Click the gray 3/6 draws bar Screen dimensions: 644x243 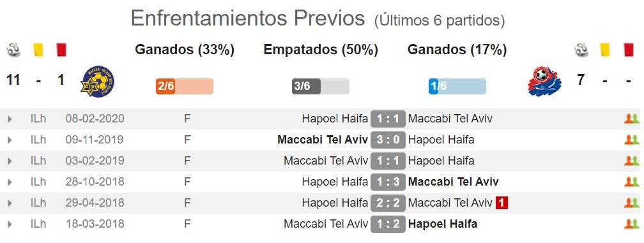[320, 87]
